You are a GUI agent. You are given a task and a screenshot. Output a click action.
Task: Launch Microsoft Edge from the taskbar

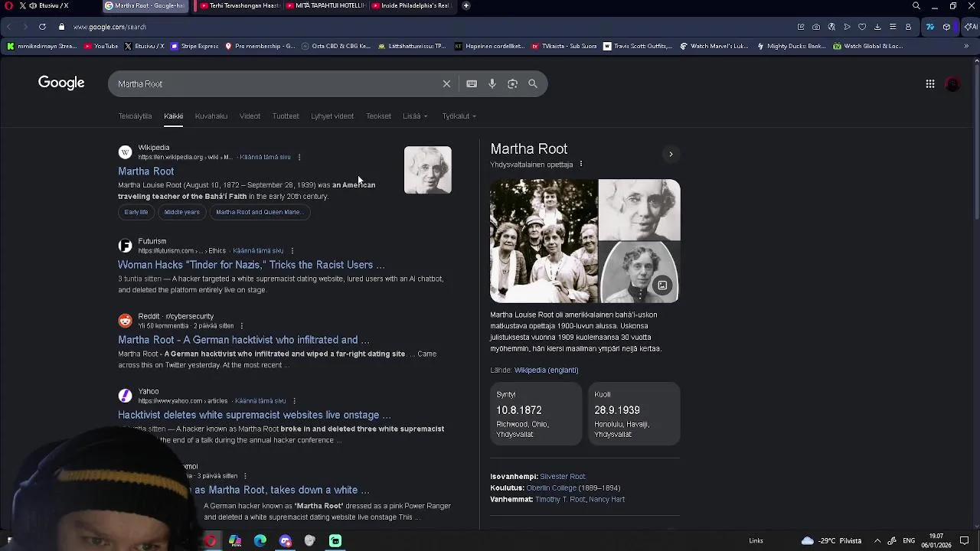click(x=260, y=541)
